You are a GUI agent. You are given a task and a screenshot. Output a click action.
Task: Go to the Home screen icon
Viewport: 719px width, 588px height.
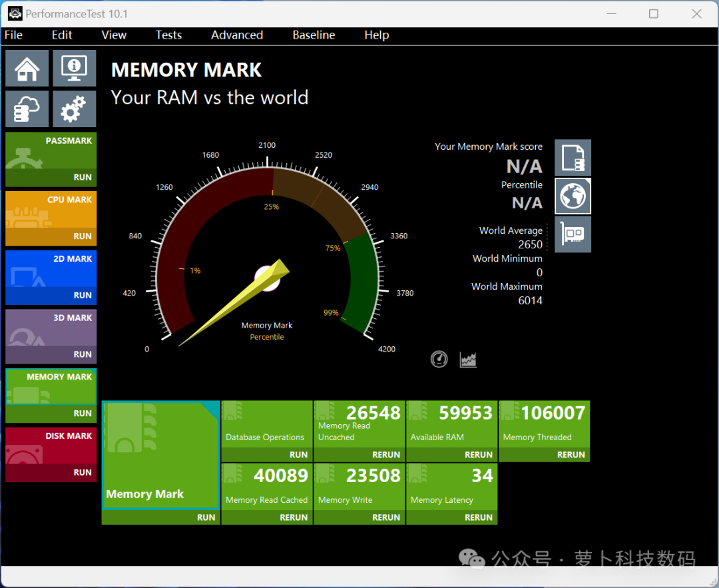[x=27, y=69]
